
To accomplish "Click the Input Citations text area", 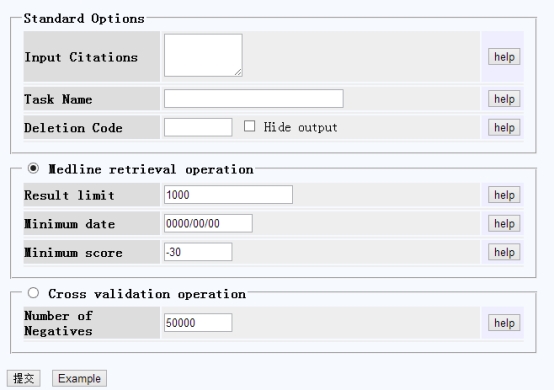I will click(203, 55).
